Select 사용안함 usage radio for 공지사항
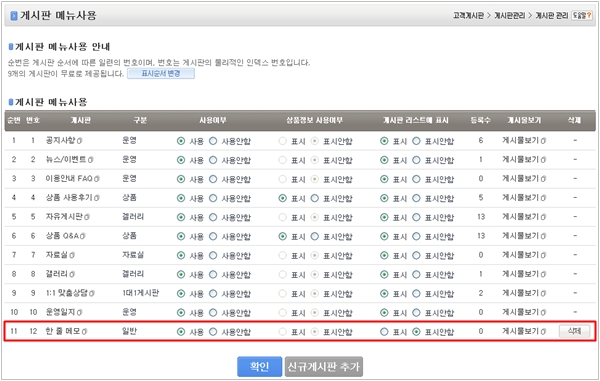The width and height of the screenshot is (600, 381). 213,141
